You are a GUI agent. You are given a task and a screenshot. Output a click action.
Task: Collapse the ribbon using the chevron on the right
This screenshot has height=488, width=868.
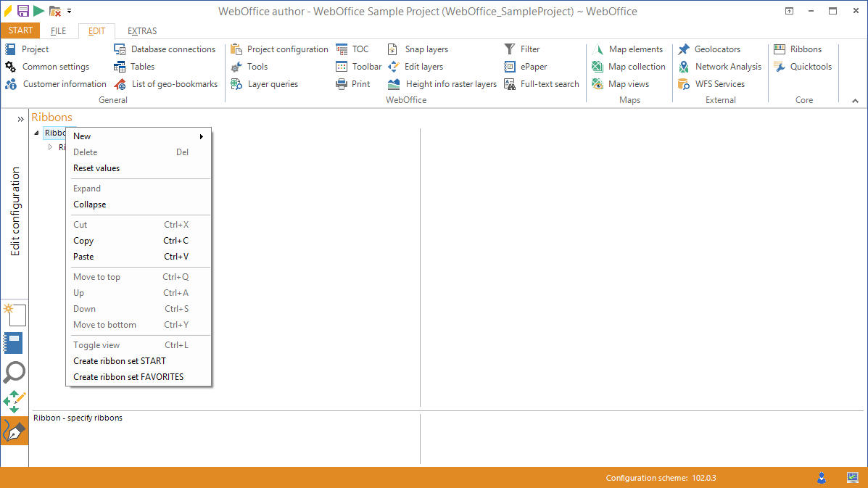point(856,99)
